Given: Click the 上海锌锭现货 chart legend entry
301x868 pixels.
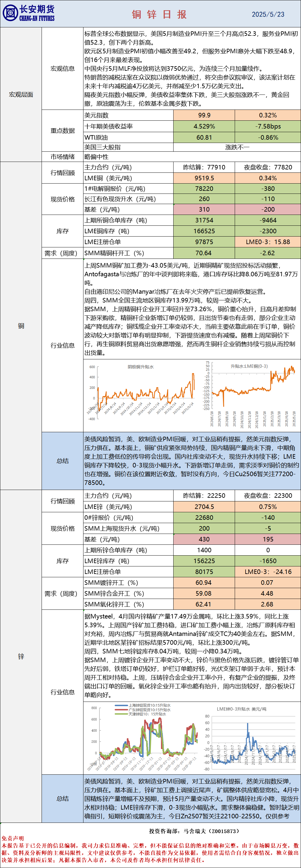Looking at the screenshot, I should click(x=143, y=705).
